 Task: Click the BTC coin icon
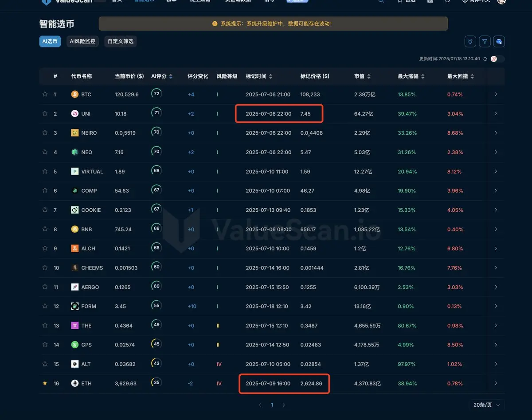coord(75,94)
